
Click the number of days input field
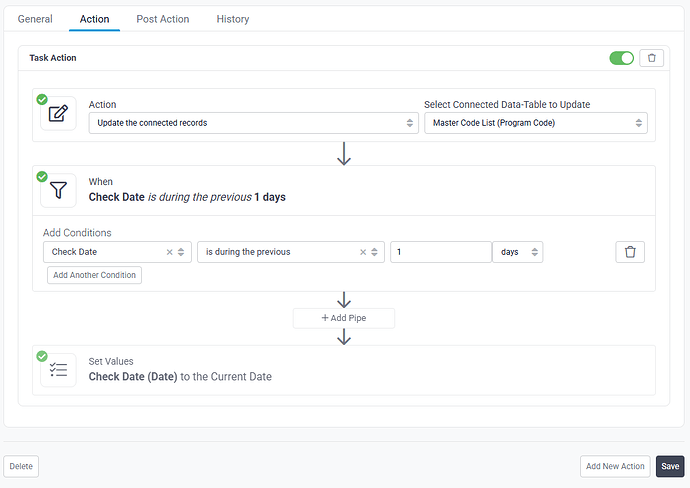pyautogui.click(x=440, y=252)
